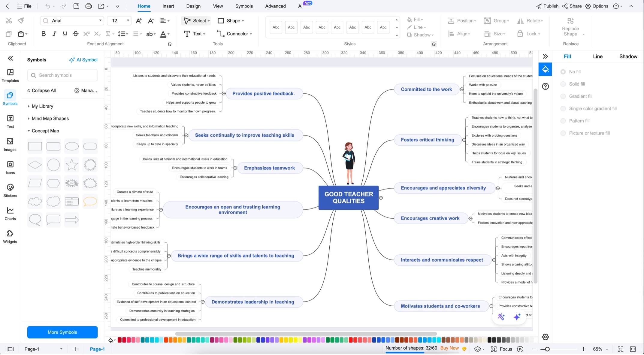Select Single color gradient fill option
This screenshot has height=355, width=644.
(563, 109)
